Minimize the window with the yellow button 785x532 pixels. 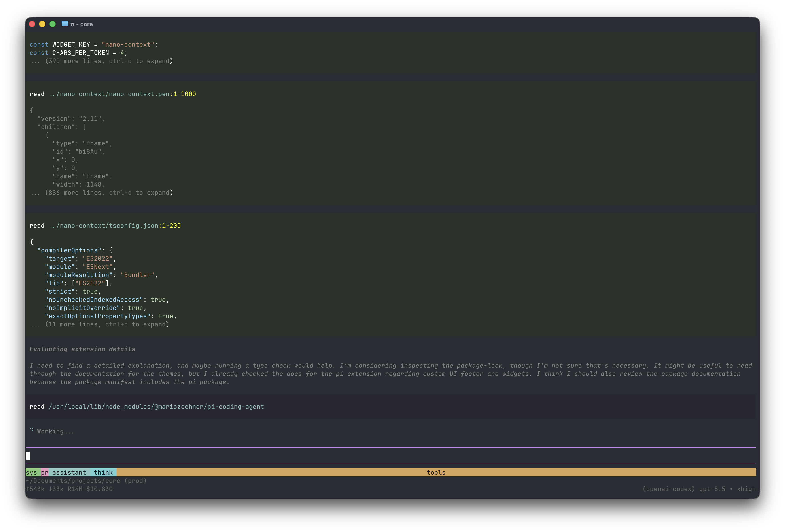click(42, 24)
